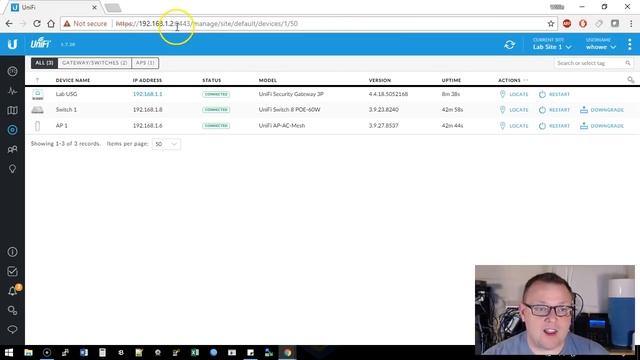Screen dimensions: 640x360
Task: Select the Switch 1 device name
Action: tap(66, 109)
